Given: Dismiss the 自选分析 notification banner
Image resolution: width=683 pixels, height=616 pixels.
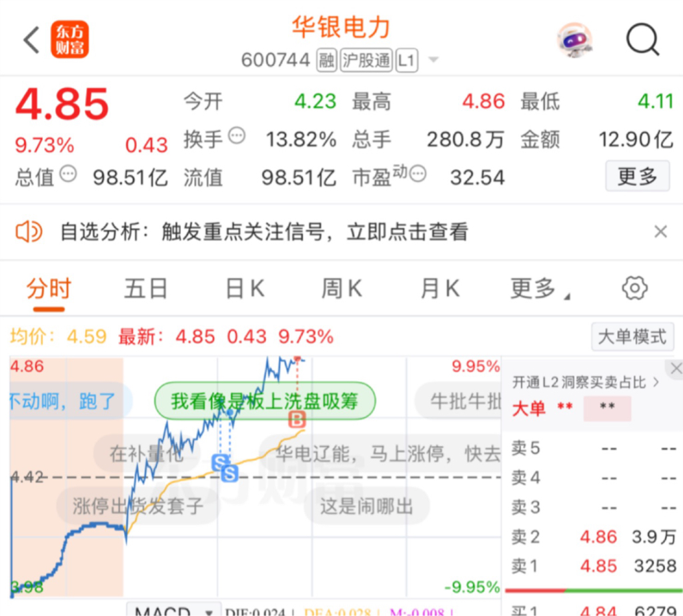Looking at the screenshot, I should tap(660, 231).
